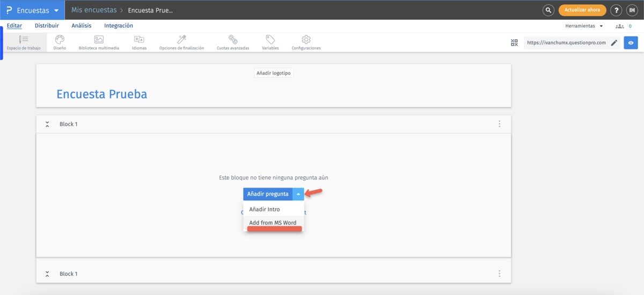Collapse the first Block 1 section
The image size is (644, 295).
coord(47,124)
